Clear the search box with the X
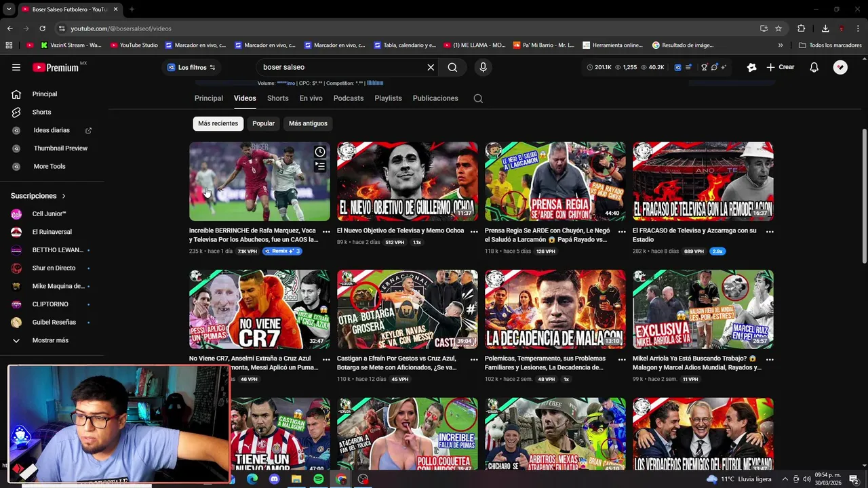868x488 pixels. point(431,67)
